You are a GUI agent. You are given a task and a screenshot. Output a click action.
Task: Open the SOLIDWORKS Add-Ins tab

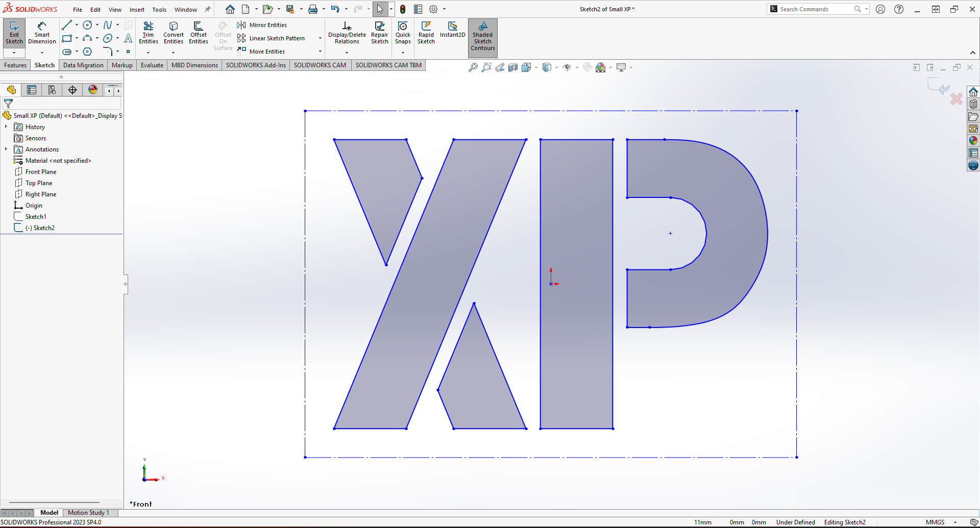point(256,65)
